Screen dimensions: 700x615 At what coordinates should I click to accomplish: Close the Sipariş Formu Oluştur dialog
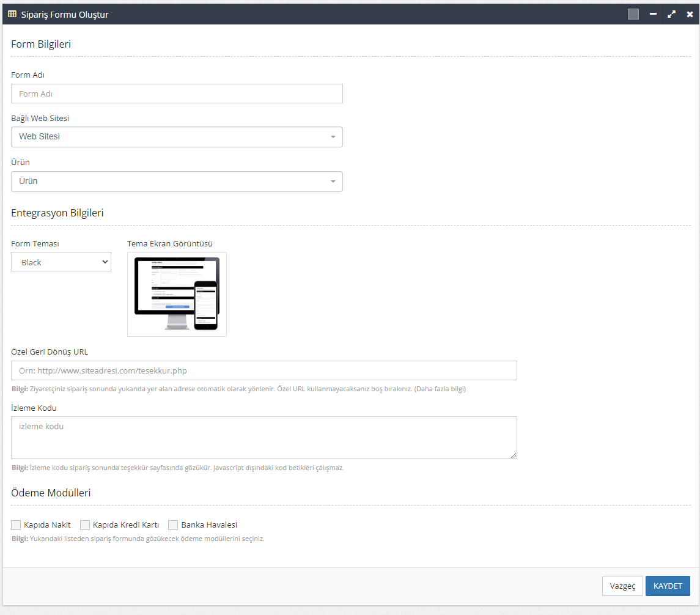pyautogui.click(x=690, y=14)
